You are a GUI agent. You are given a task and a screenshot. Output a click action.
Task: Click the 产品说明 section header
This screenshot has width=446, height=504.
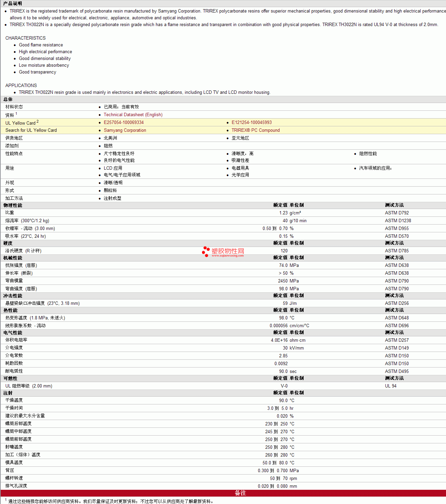[x=13, y=3]
